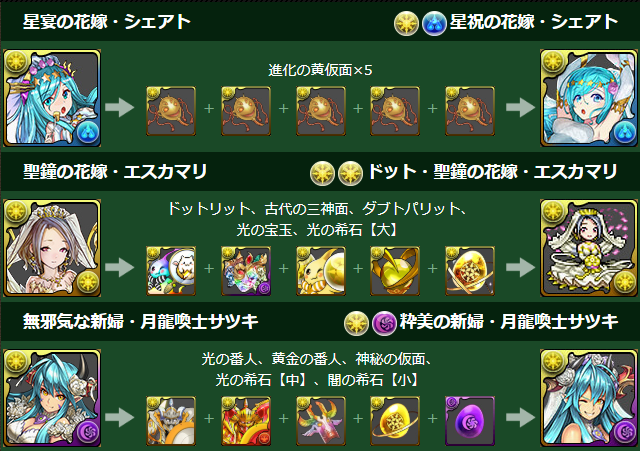Select the ドットリット material icon
This screenshot has width=640, height=451.
pos(171,271)
